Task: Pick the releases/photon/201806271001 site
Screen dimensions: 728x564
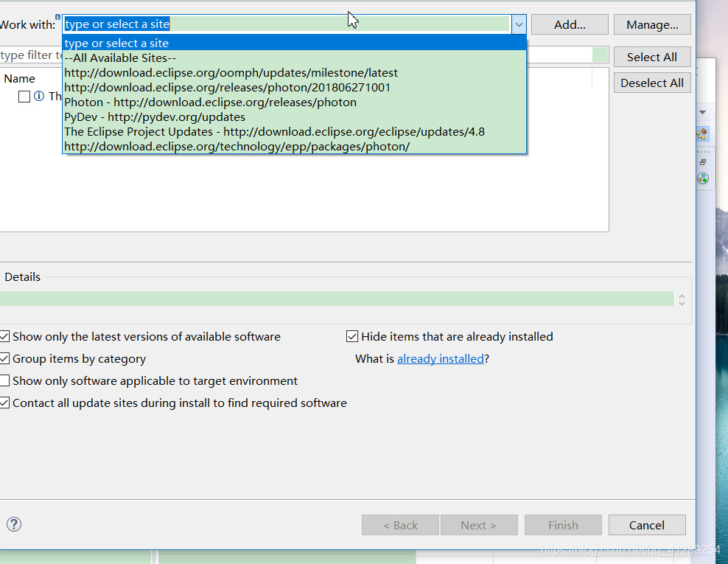Action: pos(295,88)
